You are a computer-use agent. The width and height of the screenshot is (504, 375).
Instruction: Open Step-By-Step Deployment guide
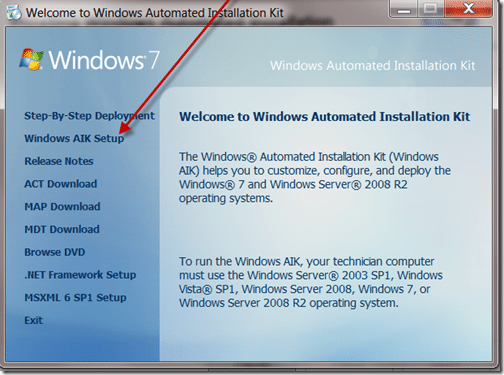coord(89,116)
